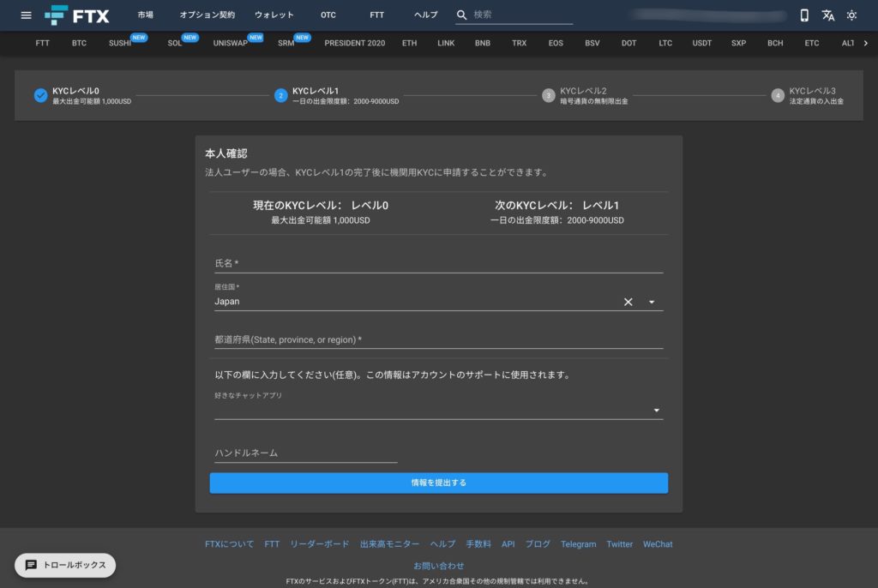
Task: Click the KYC Level 0 checkmark icon
Action: [x=40, y=95]
